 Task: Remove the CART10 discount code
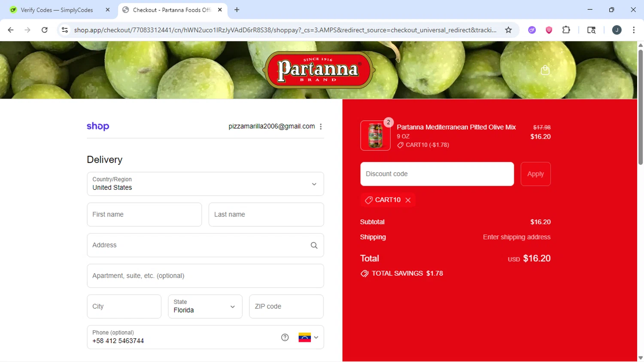click(408, 200)
